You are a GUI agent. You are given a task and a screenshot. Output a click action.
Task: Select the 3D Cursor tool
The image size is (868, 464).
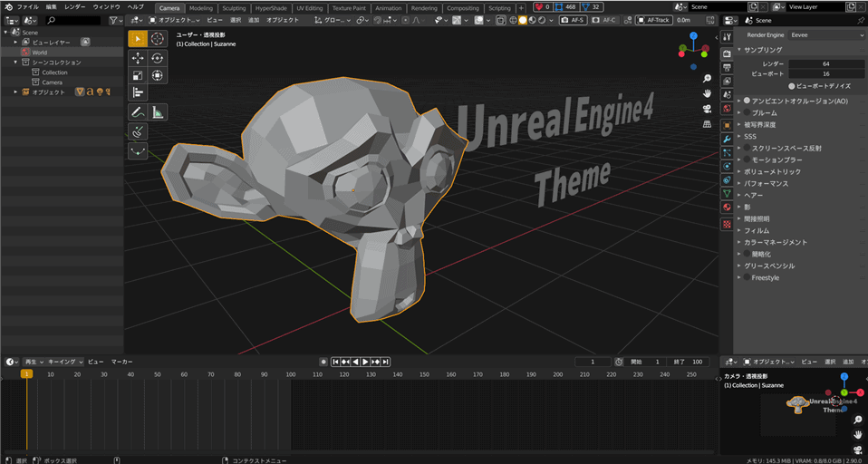158,39
